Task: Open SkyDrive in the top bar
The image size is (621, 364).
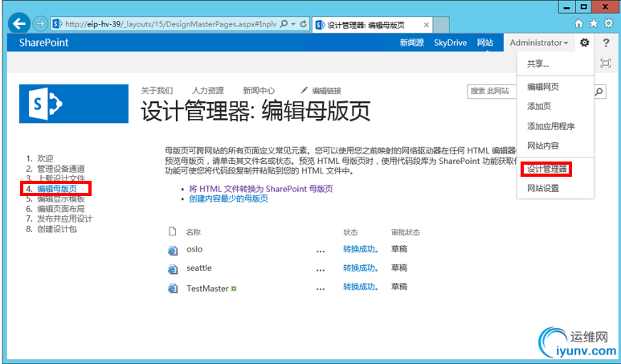Action: [451, 43]
